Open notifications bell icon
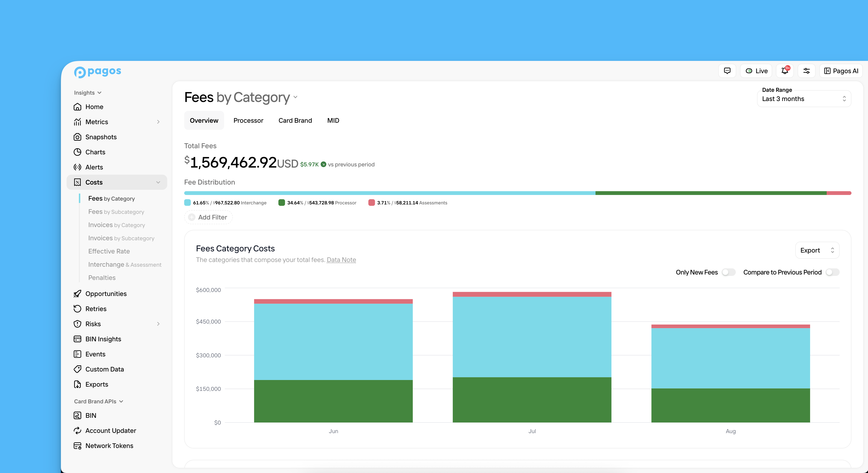The width and height of the screenshot is (868, 473). click(x=785, y=71)
